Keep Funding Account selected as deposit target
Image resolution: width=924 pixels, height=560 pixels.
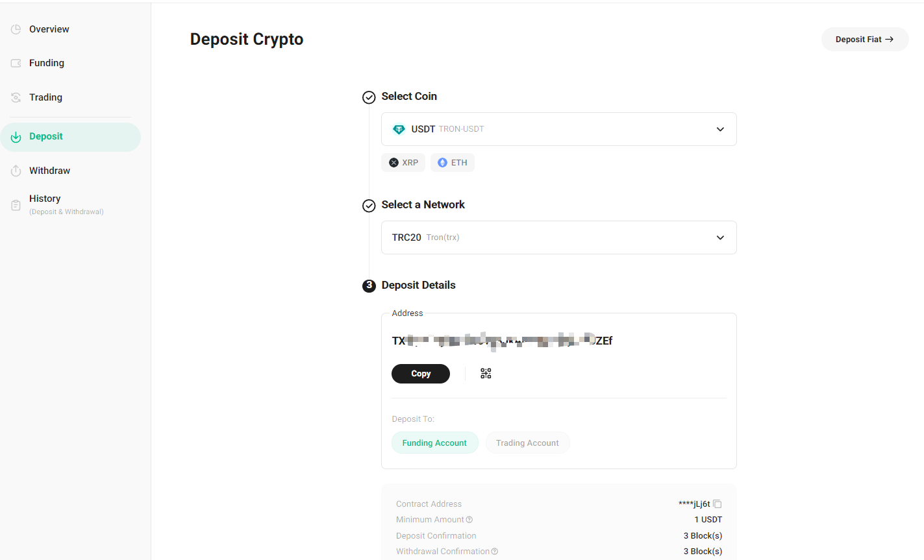(x=434, y=443)
